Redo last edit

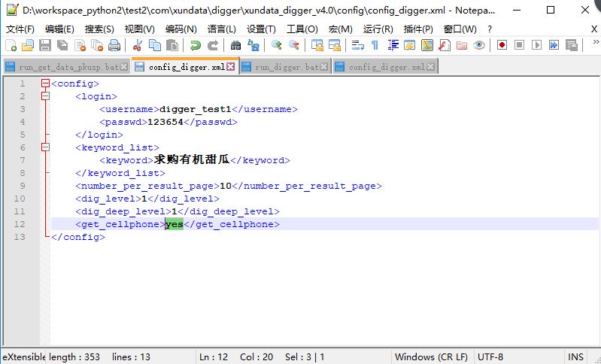[x=213, y=45]
